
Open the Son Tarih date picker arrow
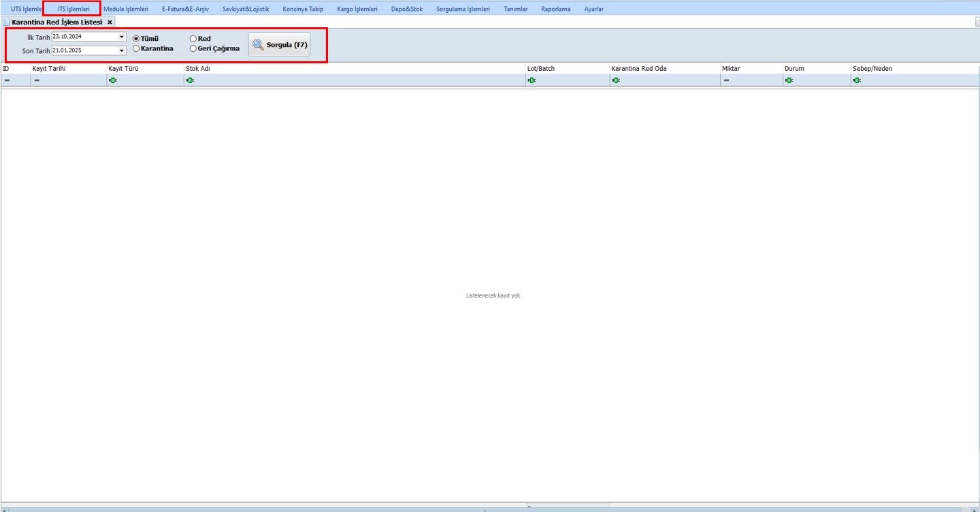click(122, 50)
